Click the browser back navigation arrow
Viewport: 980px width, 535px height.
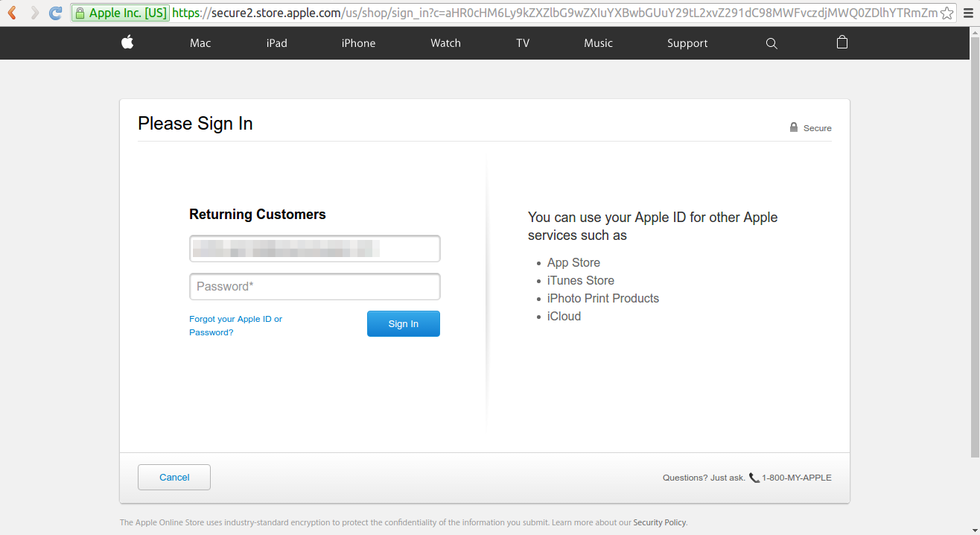tap(10, 12)
